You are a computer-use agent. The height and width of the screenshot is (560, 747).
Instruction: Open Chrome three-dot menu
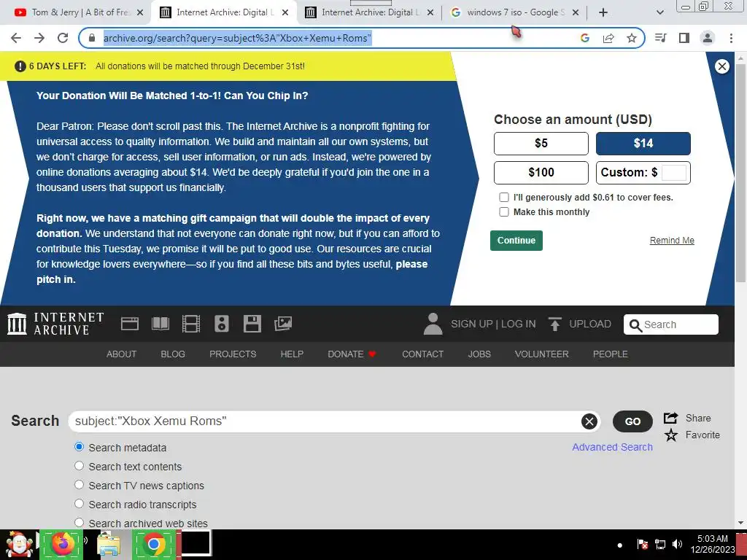[731, 38]
